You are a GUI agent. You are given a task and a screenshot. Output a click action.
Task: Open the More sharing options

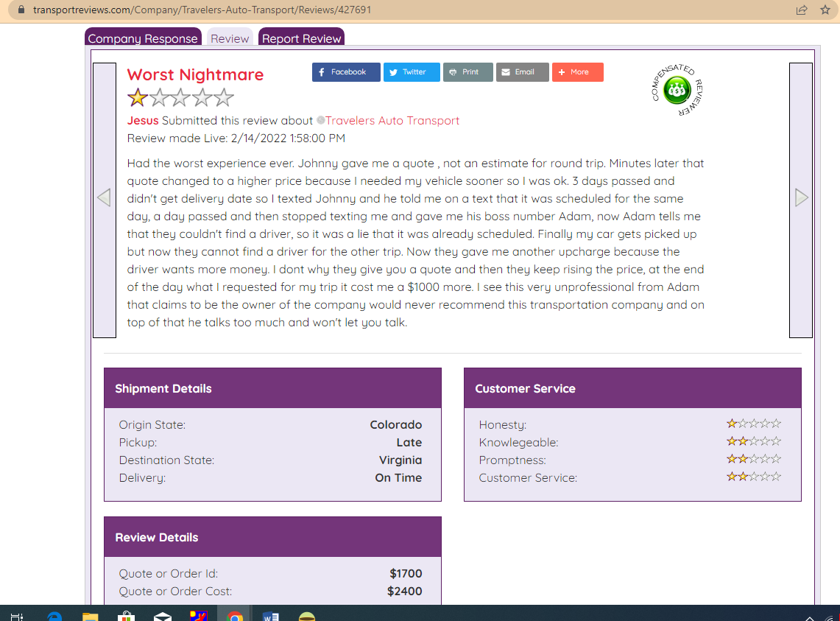(577, 72)
